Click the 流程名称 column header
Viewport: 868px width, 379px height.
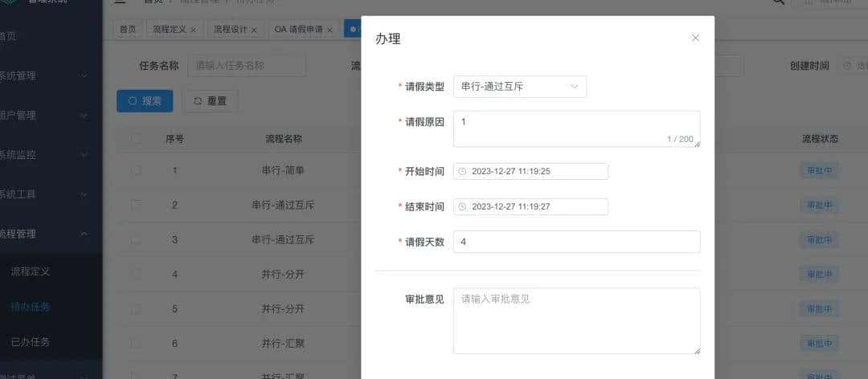click(284, 139)
